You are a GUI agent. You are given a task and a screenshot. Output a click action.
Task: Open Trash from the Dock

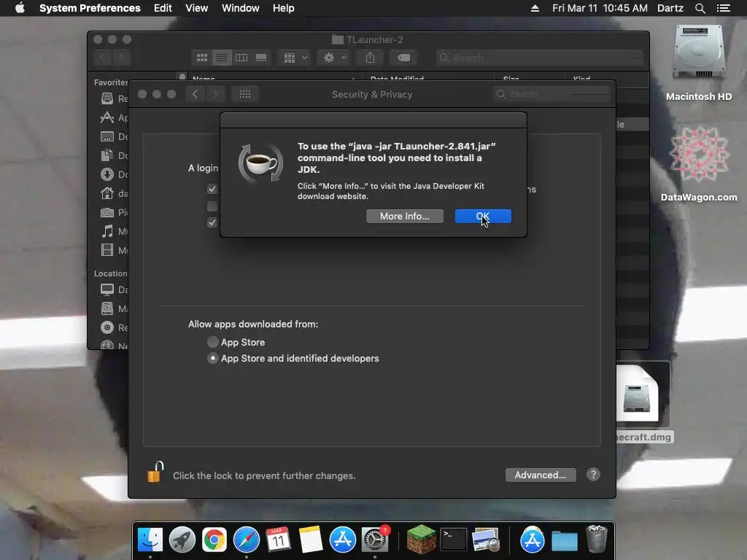pyautogui.click(x=596, y=539)
